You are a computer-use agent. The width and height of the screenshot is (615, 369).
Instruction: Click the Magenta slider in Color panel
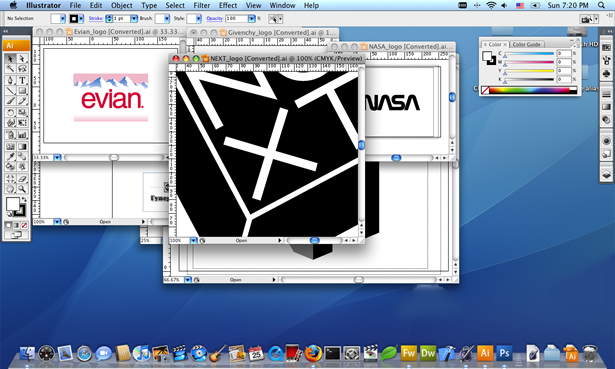[x=529, y=62]
